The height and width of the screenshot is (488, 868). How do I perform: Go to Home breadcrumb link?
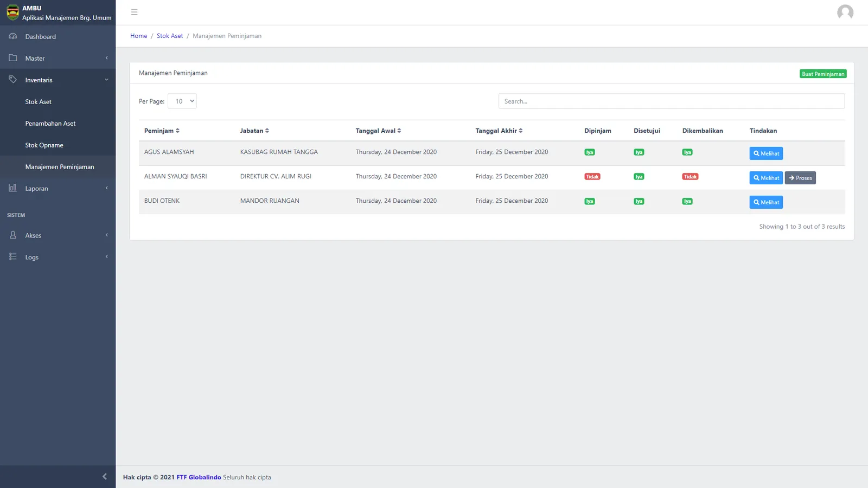[x=139, y=36]
